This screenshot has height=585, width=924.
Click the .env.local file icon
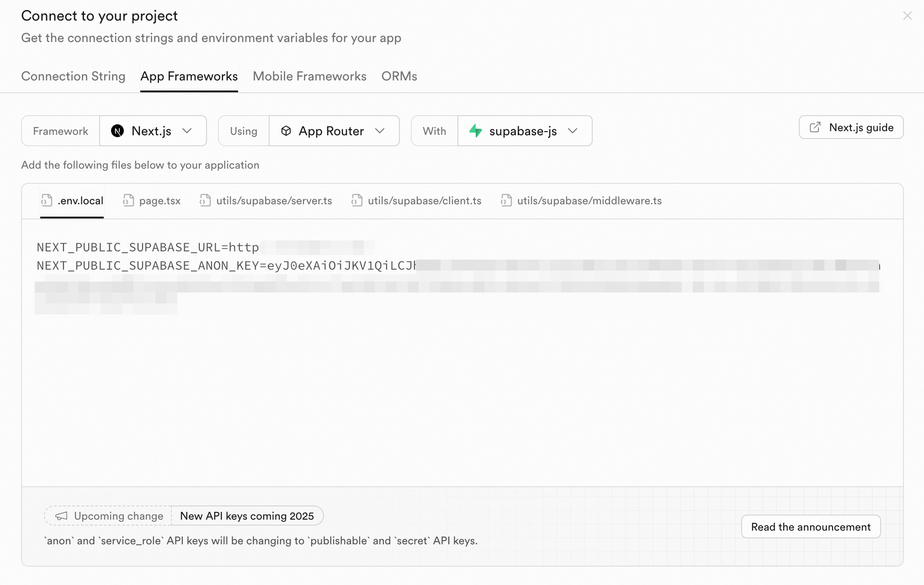point(47,201)
